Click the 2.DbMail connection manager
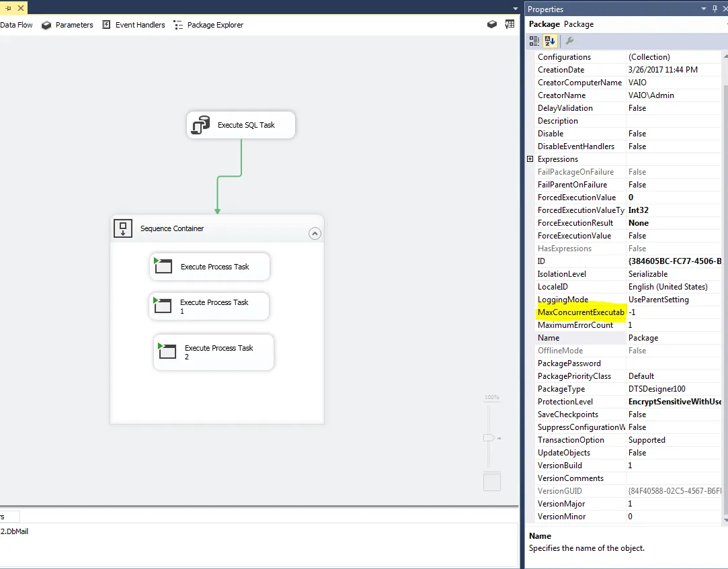This screenshot has height=569, width=728. 14,531
